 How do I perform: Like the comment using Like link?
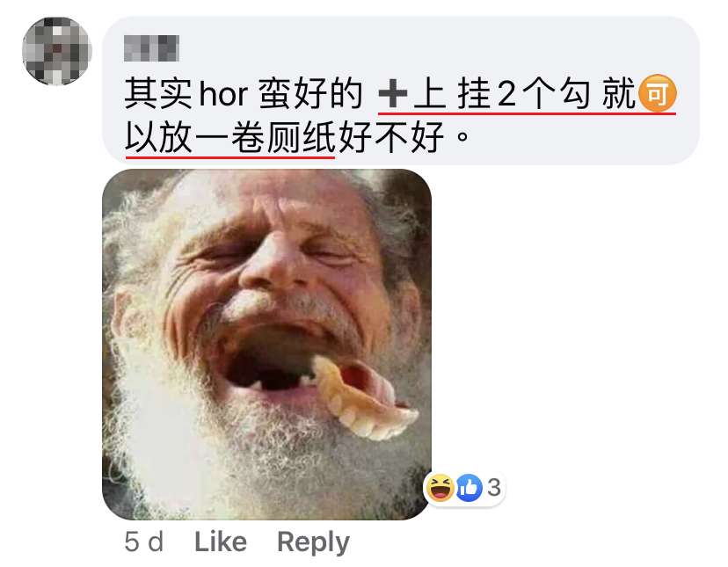[x=221, y=542]
